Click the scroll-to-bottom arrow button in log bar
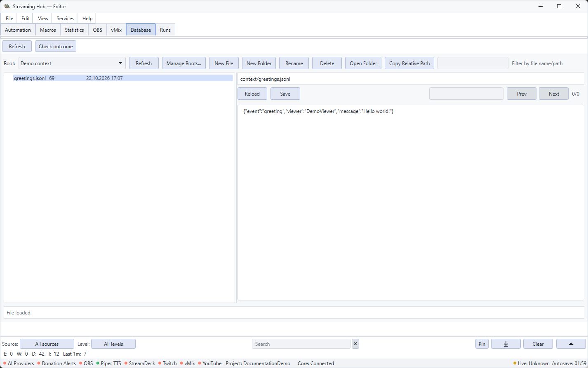 506,344
